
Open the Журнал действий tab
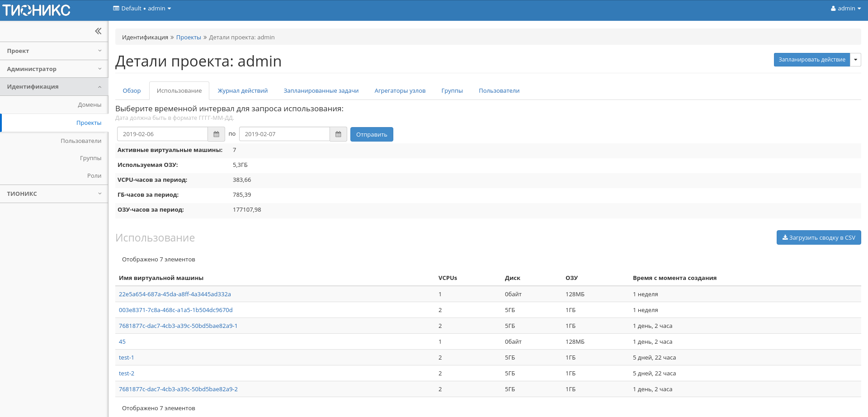pyautogui.click(x=243, y=91)
